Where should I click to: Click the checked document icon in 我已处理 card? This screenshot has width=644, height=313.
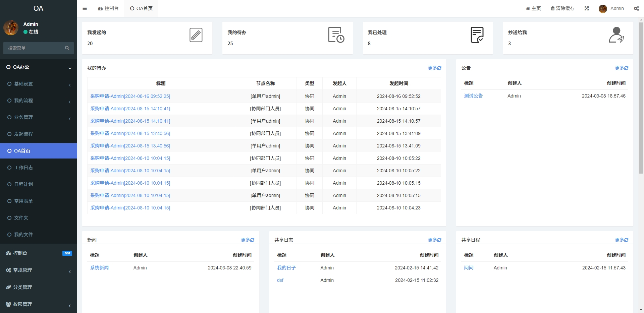pos(477,35)
